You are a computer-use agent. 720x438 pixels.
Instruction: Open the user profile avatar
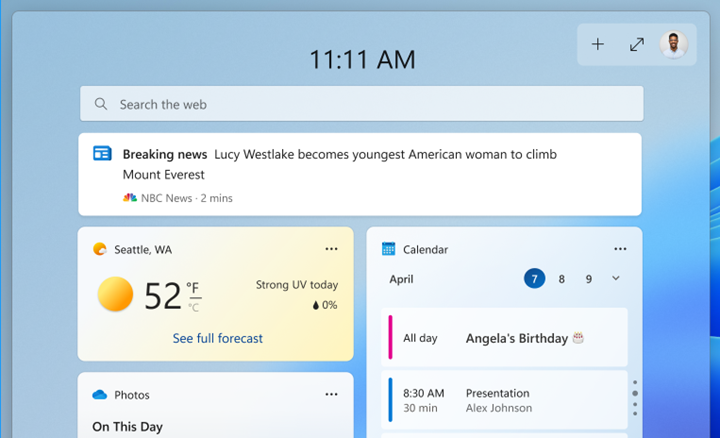[673, 45]
